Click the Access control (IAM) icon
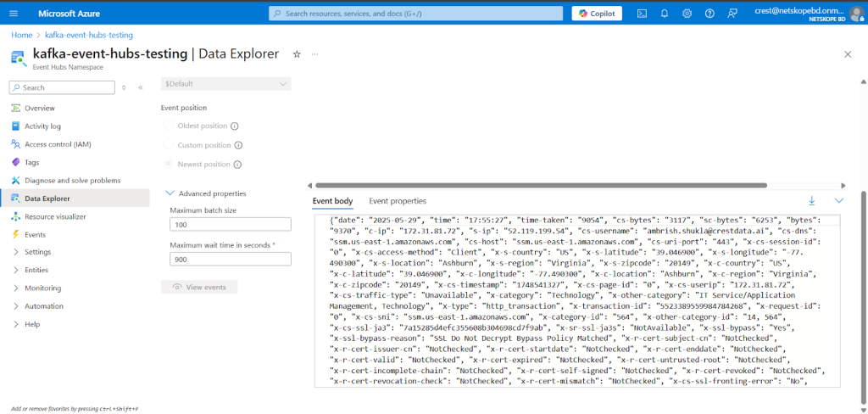The height and width of the screenshot is (414, 868). [x=15, y=144]
